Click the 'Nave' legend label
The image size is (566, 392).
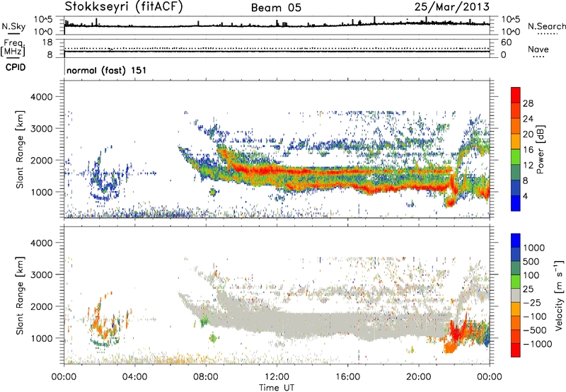click(x=538, y=50)
